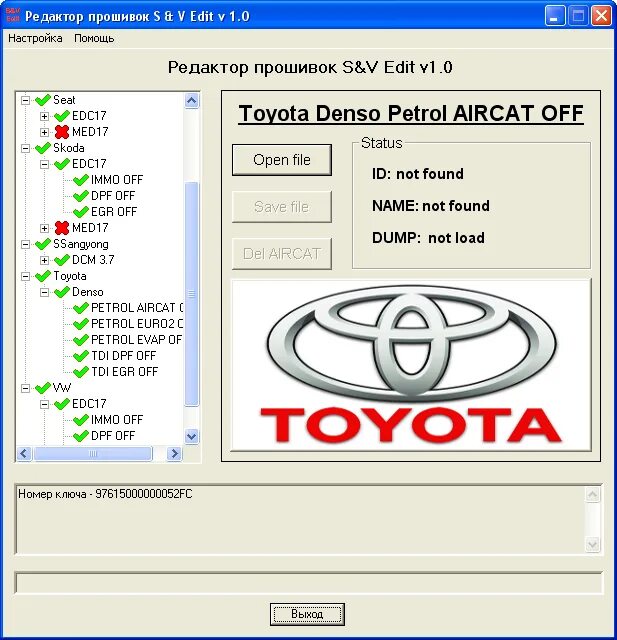Click the tree scroll up arrow
617x640 pixels.
[192, 100]
